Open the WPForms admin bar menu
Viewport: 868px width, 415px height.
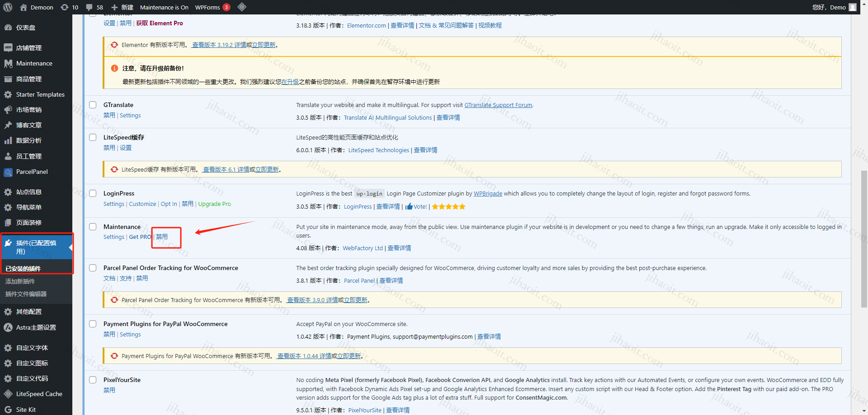[212, 7]
